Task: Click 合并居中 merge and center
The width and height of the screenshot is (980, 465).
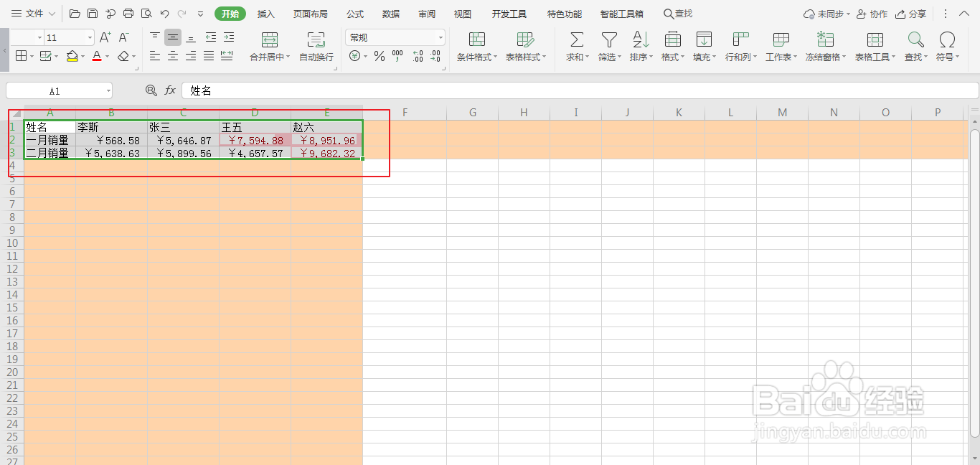Action: [x=270, y=47]
